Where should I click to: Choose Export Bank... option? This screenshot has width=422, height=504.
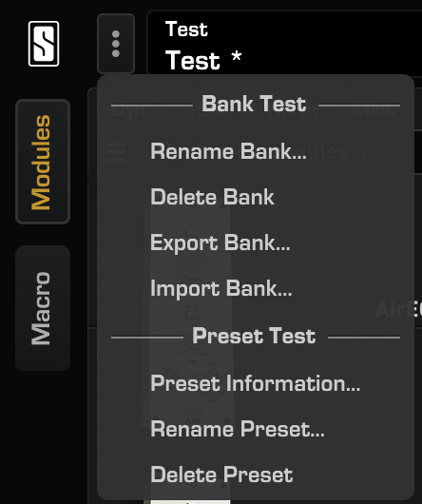[221, 242]
